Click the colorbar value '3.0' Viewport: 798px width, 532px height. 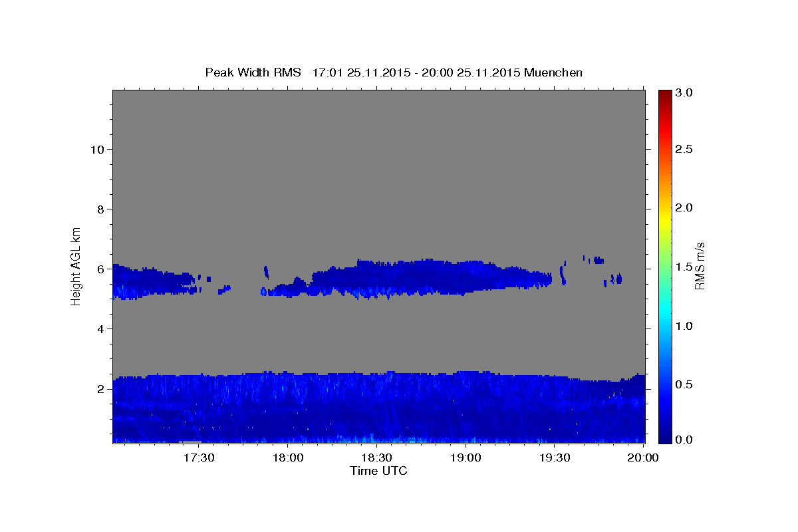(x=685, y=93)
